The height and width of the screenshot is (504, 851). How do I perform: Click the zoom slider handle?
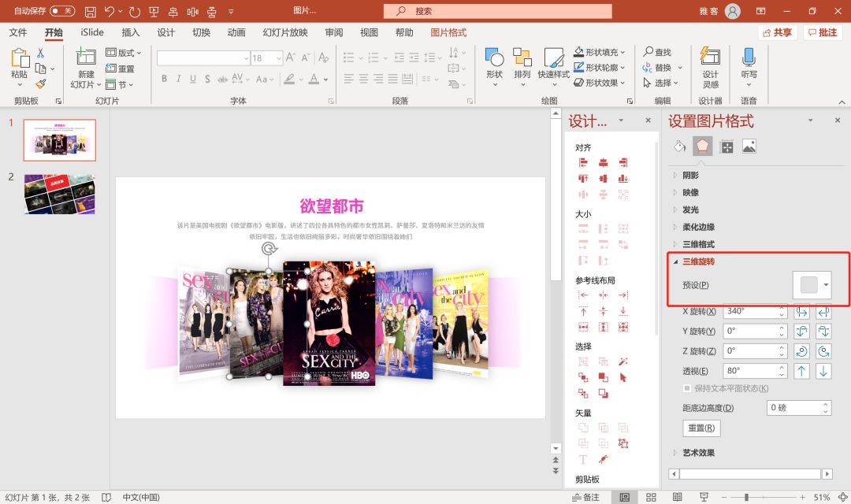pos(747,497)
